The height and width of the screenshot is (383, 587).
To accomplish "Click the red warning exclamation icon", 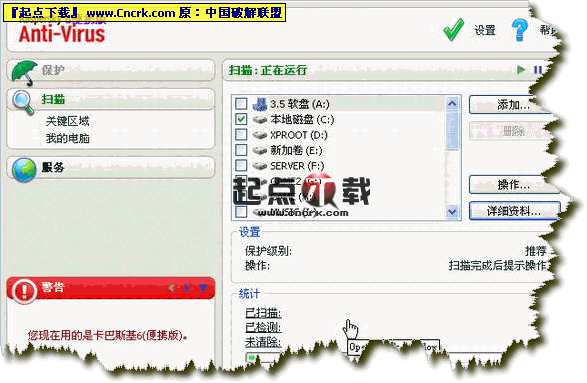I will [x=24, y=291].
